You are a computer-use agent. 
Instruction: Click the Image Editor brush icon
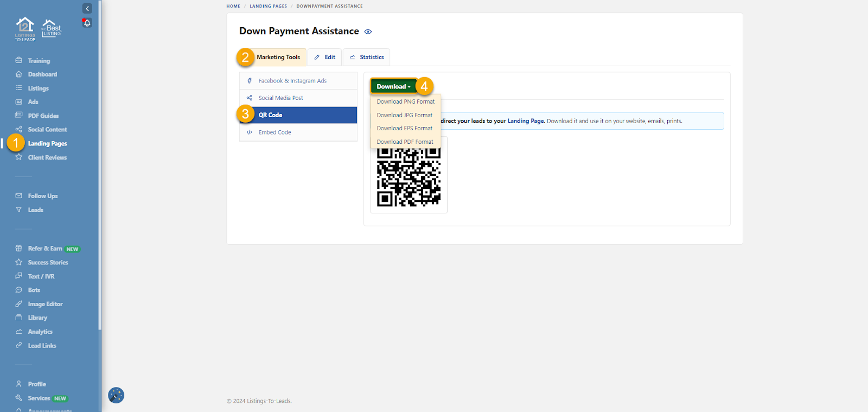point(18,304)
